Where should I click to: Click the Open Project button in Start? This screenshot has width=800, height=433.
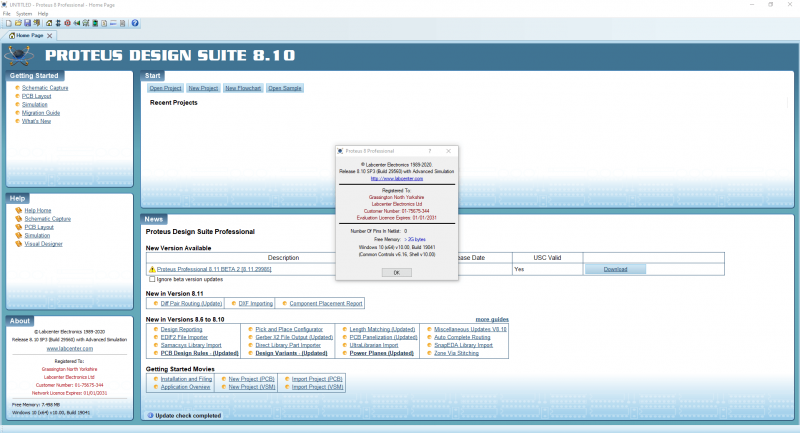click(165, 88)
